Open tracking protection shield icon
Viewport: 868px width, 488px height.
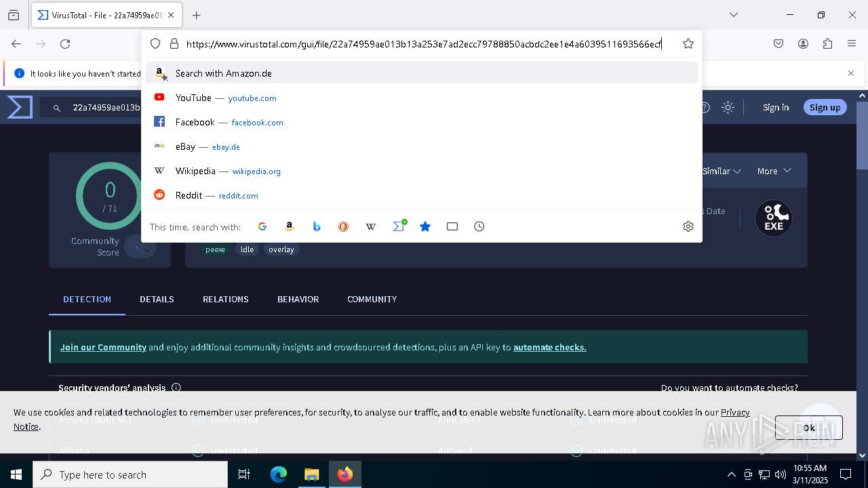coord(155,43)
